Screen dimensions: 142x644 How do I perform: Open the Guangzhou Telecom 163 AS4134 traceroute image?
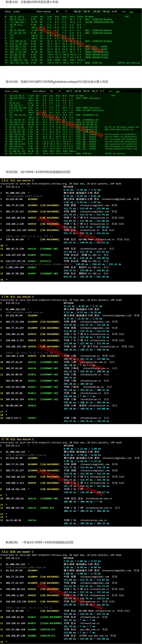[x=71, y=483]
